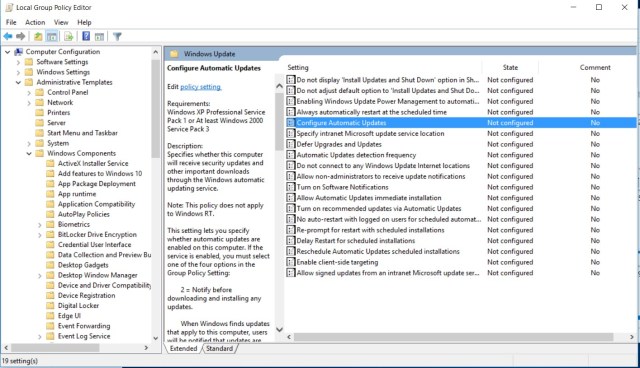Select 'Event Forwarding' tree item
640x368 pixels.
[84, 326]
